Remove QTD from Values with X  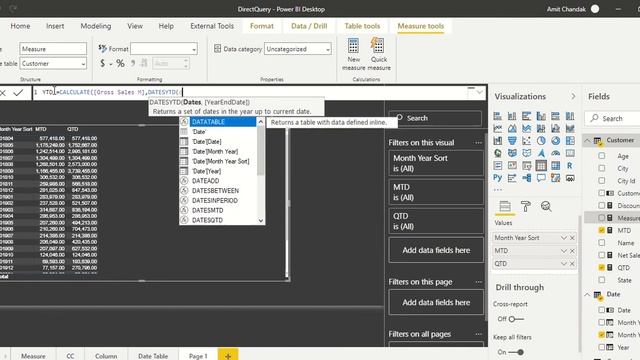[x=572, y=264]
